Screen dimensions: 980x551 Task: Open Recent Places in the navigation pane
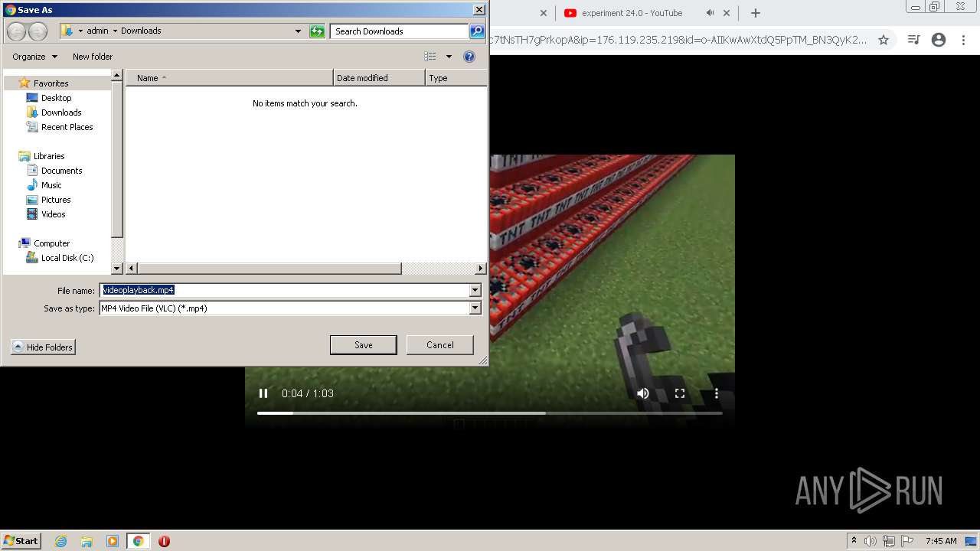67,127
